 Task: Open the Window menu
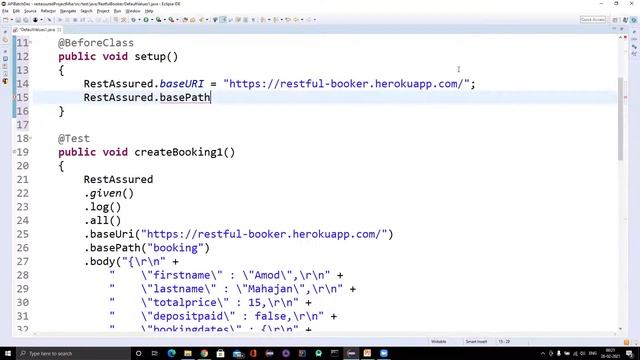[133, 11]
